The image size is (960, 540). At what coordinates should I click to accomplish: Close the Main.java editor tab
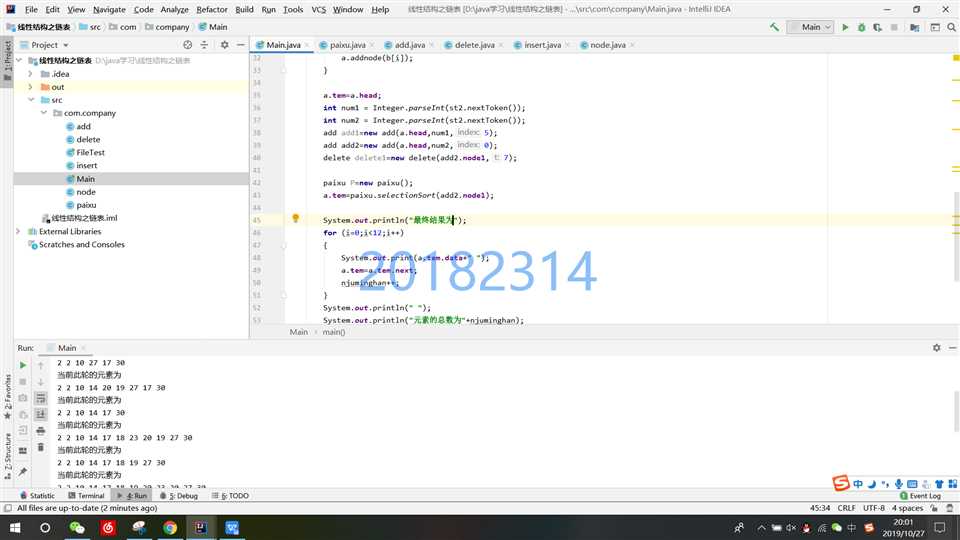[x=307, y=45]
